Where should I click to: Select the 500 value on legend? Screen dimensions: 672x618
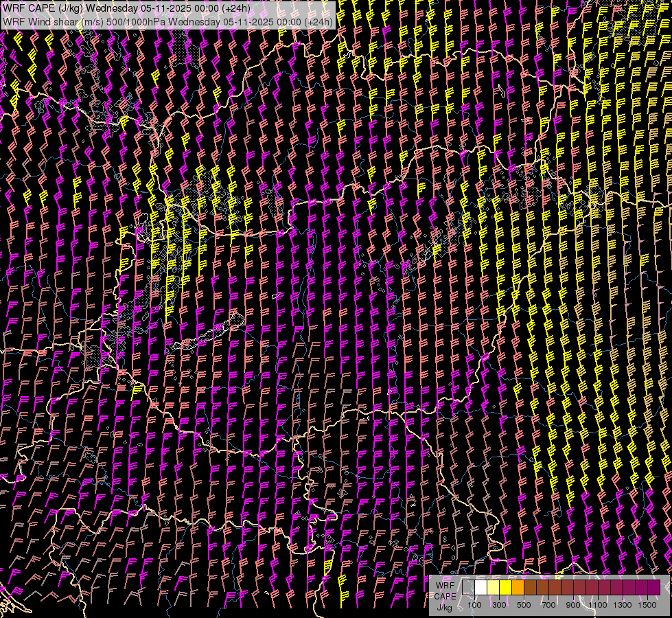pos(524,605)
